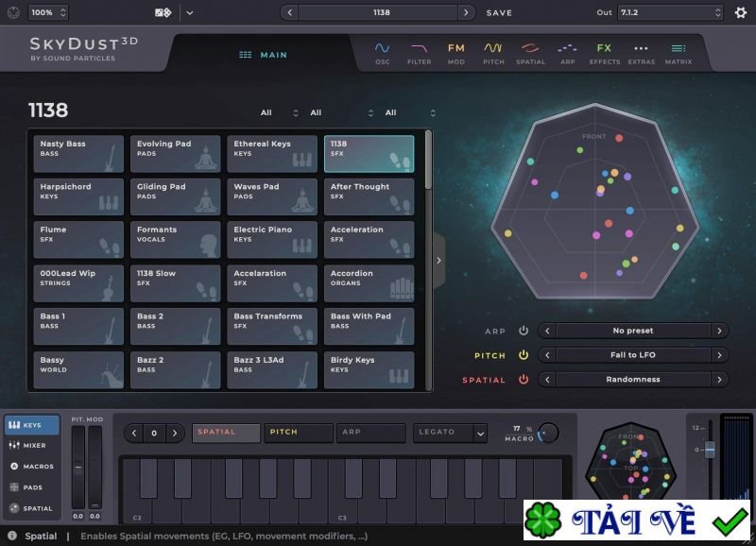
Task: Select previous ARP preset arrow
Action: tap(547, 331)
